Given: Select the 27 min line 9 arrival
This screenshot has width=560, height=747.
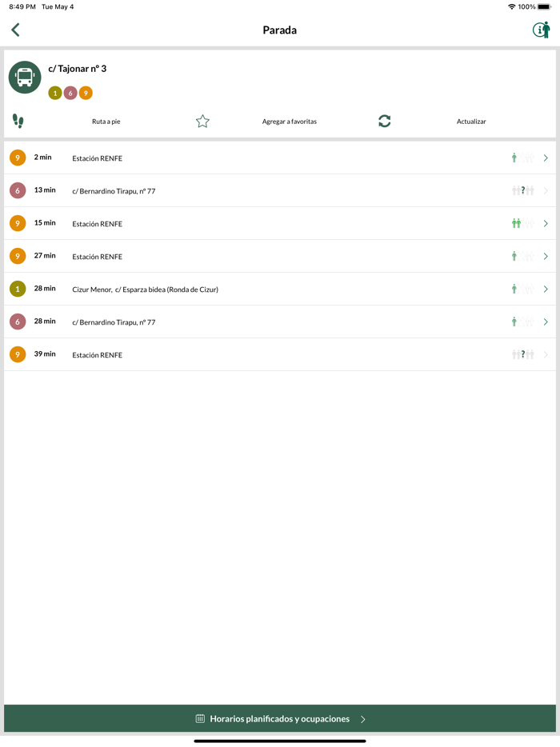Looking at the screenshot, I should pos(240,257).
